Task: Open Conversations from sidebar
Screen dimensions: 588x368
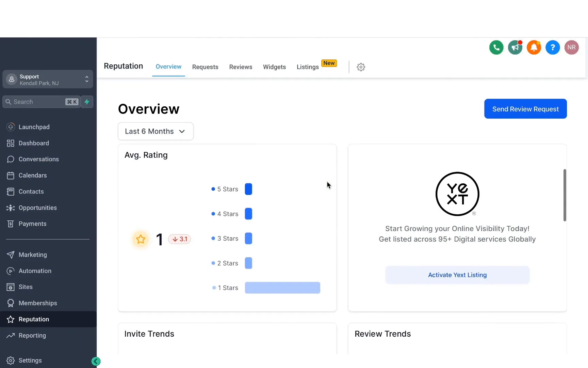Action: pyautogui.click(x=39, y=159)
